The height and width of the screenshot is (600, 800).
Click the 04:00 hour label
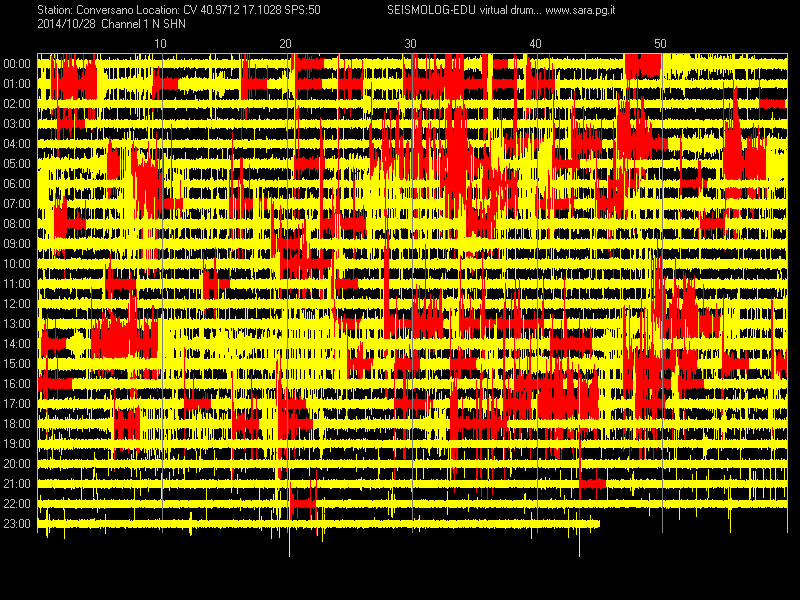click(17, 144)
